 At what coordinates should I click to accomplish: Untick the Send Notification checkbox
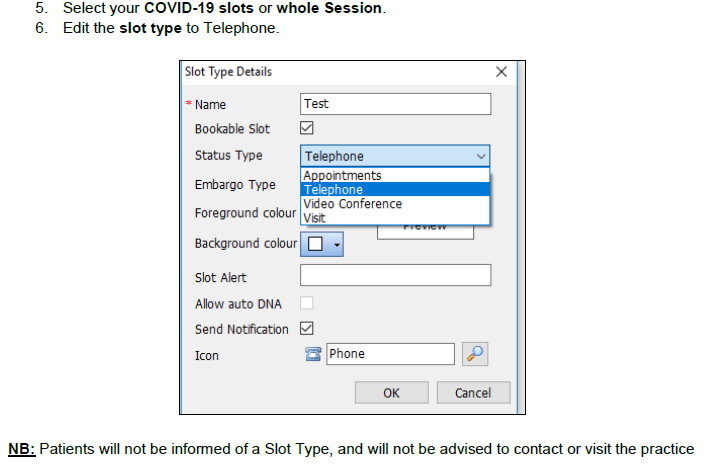click(308, 329)
